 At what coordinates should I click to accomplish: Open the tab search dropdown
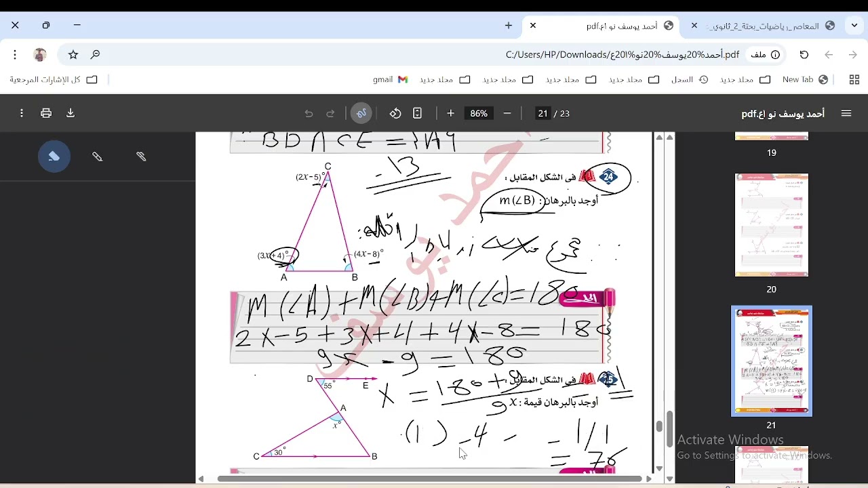(854, 26)
